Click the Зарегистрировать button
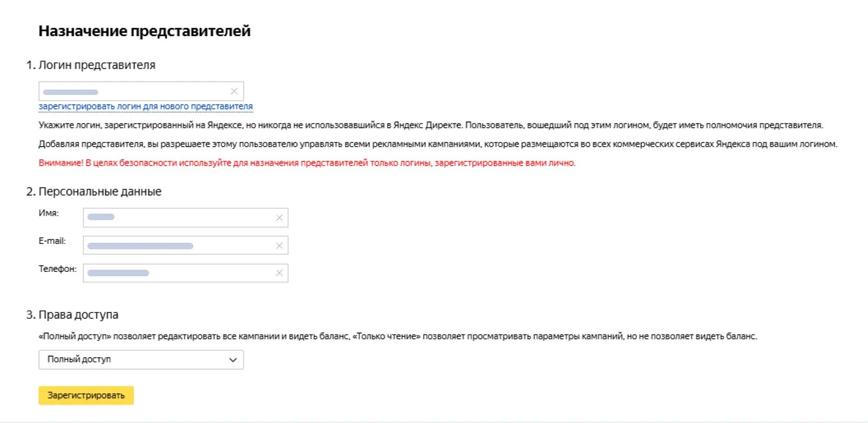This screenshot has height=423, width=868. (x=86, y=395)
